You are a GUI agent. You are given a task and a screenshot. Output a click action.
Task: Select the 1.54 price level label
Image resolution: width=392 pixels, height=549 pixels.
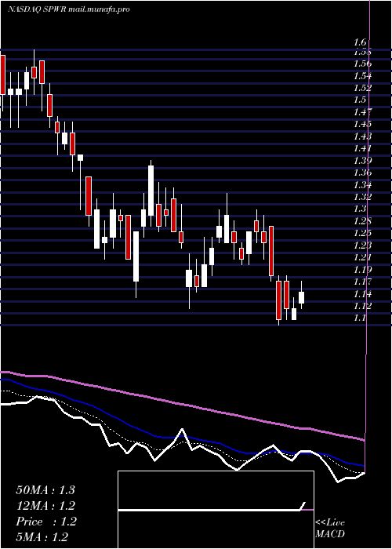(x=362, y=76)
